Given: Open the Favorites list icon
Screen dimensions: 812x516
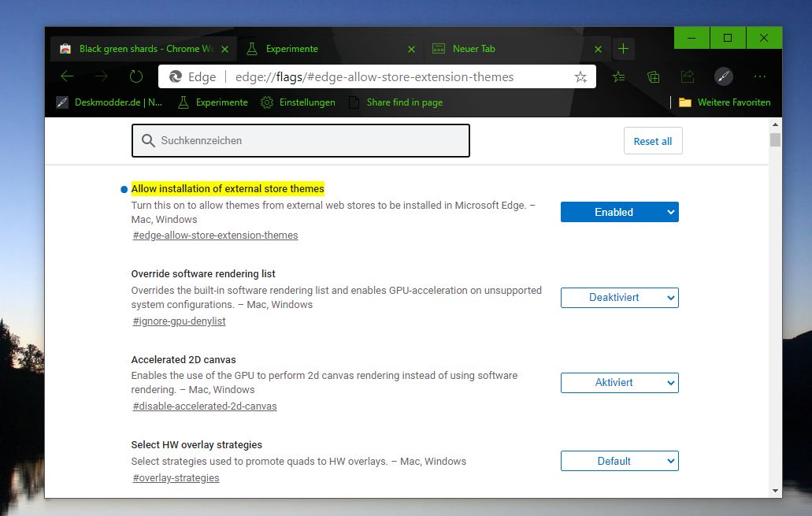Looking at the screenshot, I should click(x=618, y=77).
